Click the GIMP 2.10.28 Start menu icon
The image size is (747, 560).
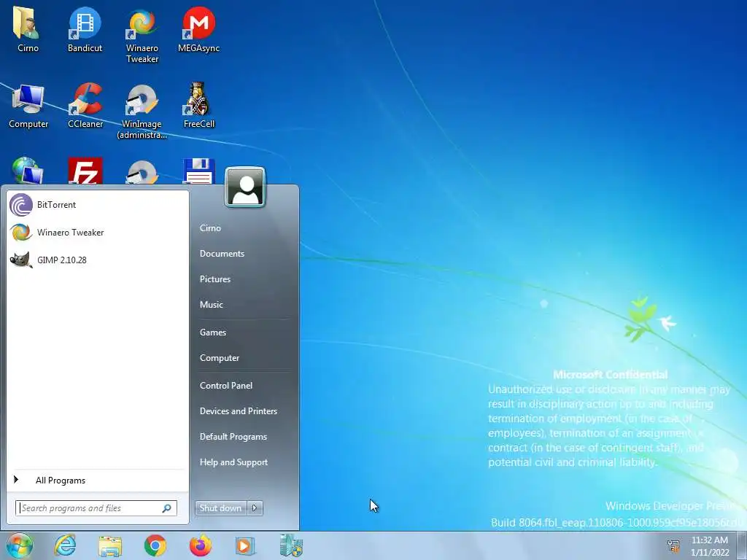pos(21,260)
